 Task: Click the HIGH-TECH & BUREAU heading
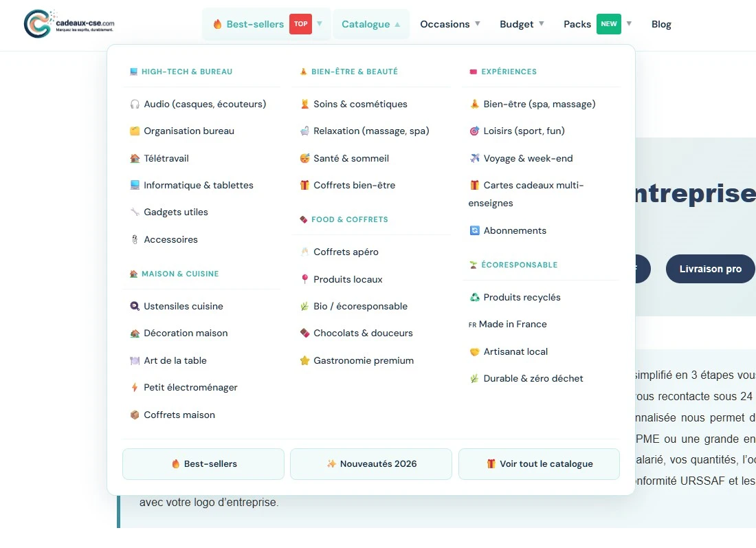(186, 72)
